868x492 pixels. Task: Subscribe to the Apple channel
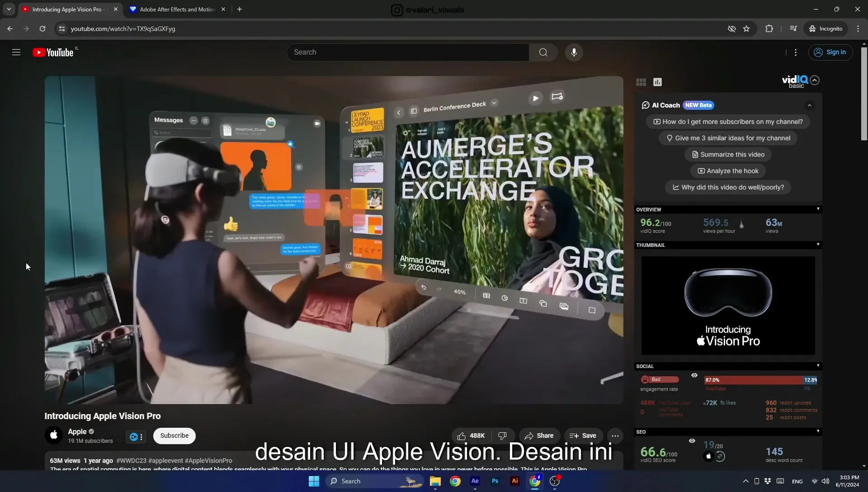pyautogui.click(x=174, y=435)
